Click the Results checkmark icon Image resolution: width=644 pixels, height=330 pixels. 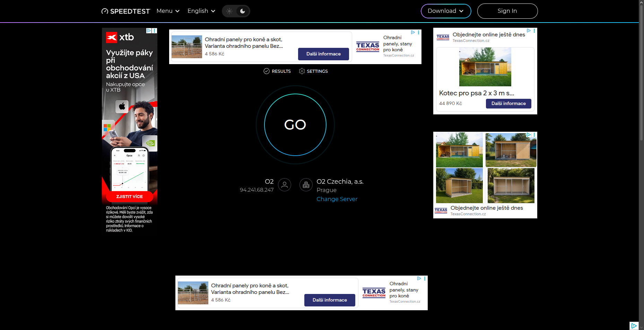click(x=267, y=71)
